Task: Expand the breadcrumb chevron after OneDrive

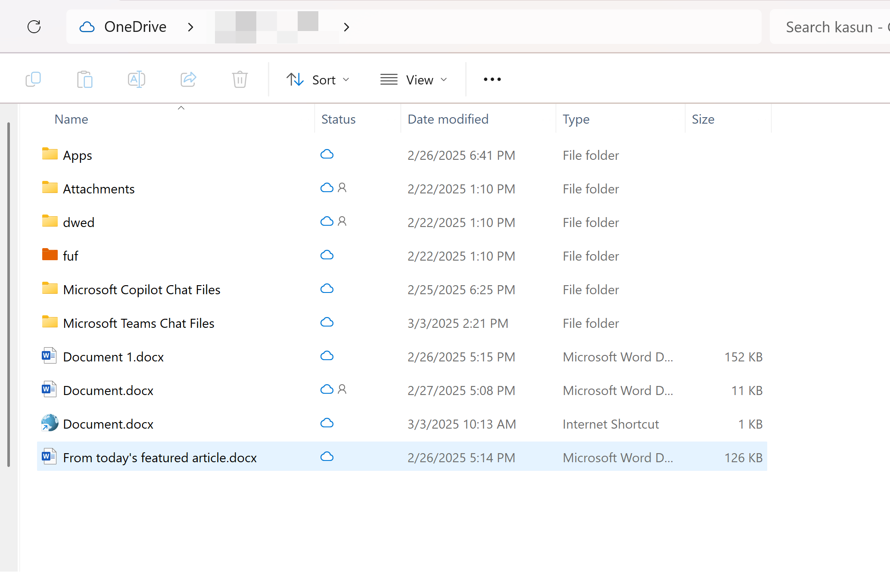Action: 191,27
